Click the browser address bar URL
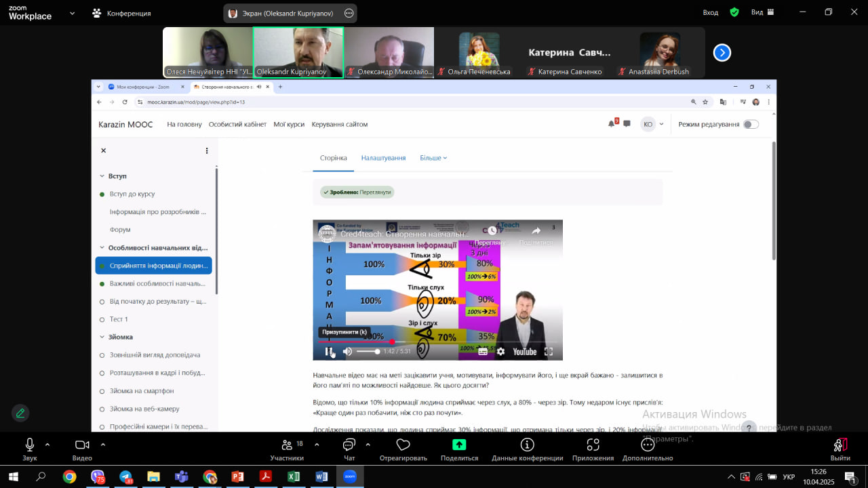Screen dimensions: 868x488 click(x=195, y=102)
